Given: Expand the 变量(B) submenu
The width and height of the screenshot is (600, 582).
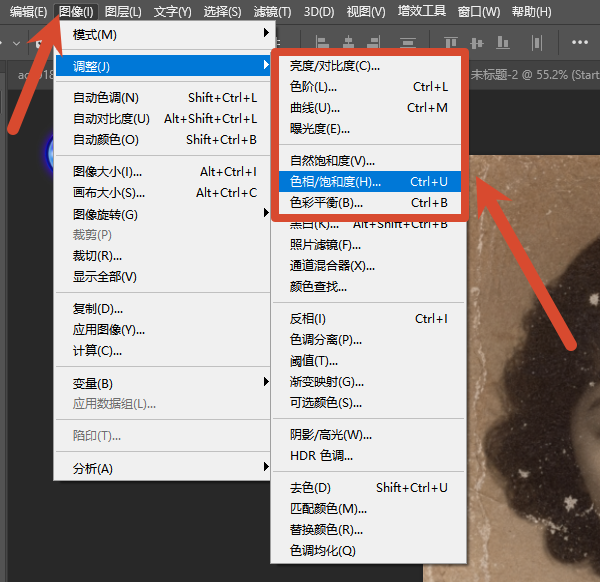Looking at the screenshot, I should point(163,383).
